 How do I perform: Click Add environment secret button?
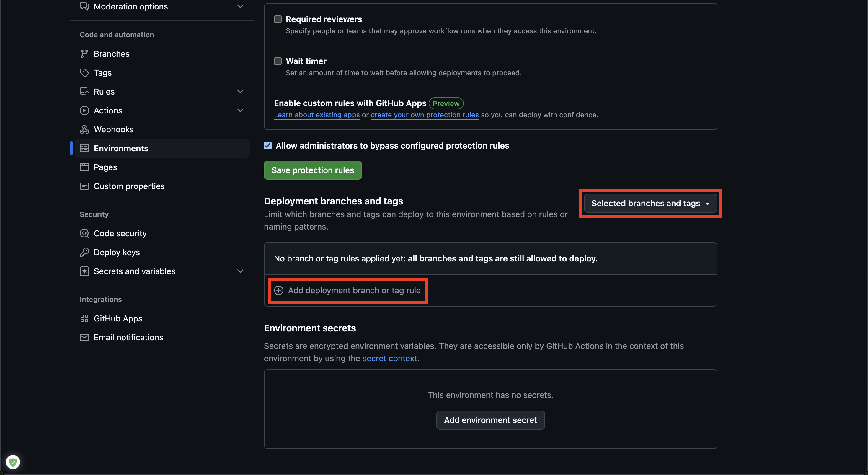[x=490, y=420]
